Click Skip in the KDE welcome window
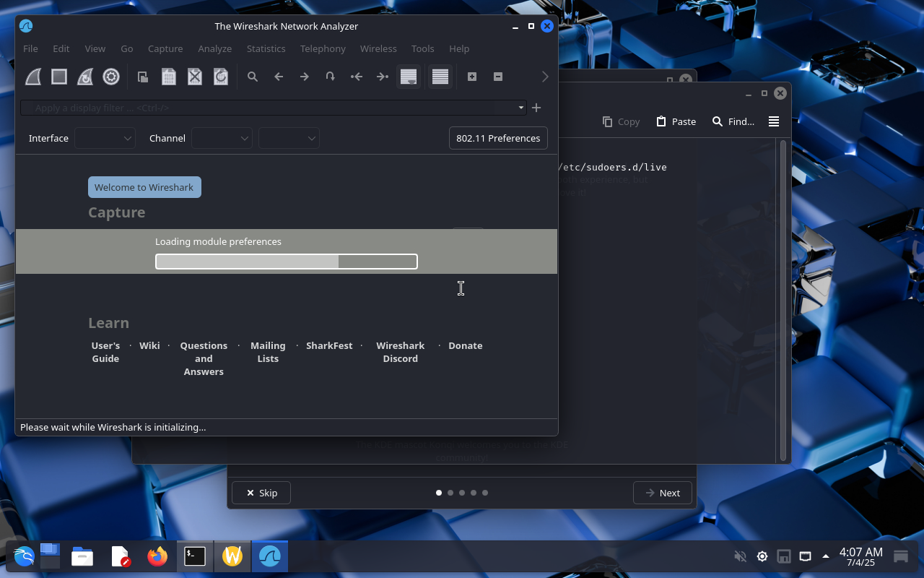The image size is (924, 578). (x=261, y=493)
